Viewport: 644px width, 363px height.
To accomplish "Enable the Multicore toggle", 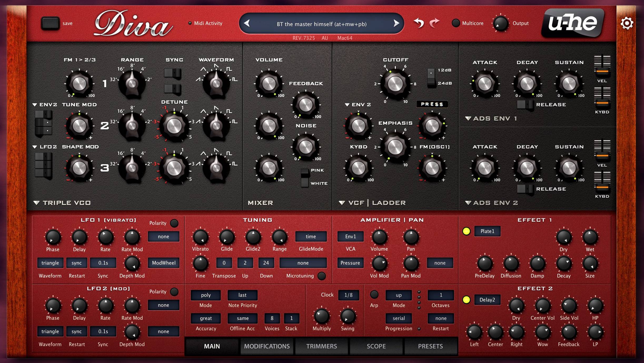I will click(456, 23).
